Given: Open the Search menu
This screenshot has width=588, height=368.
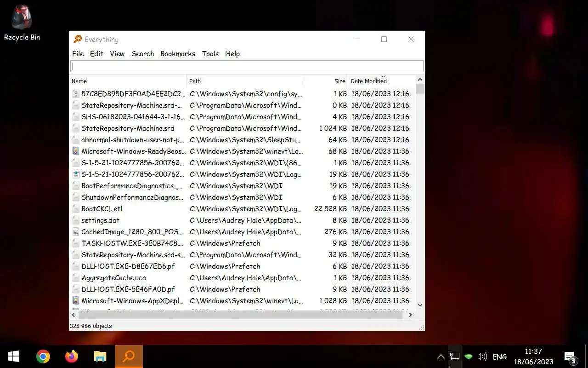Looking at the screenshot, I should [143, 54].
